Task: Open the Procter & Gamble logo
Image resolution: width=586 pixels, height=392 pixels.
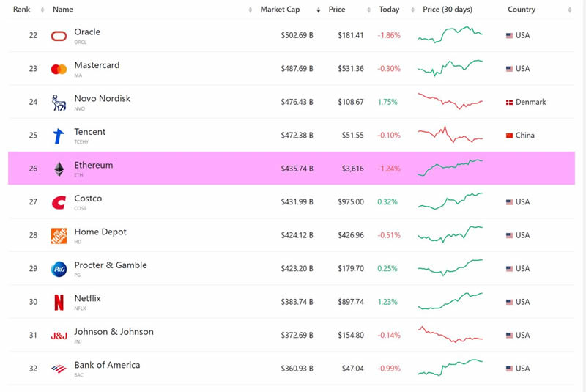Action: point(59,269)
